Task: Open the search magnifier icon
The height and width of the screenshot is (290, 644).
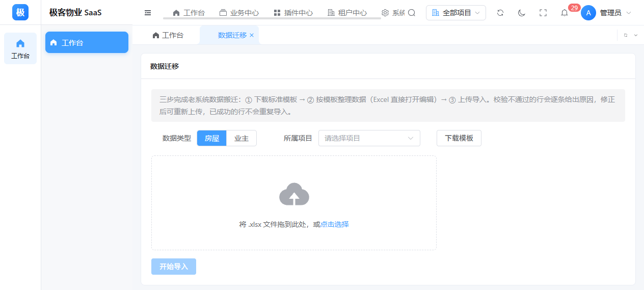Action: click(x=412, y=13)
